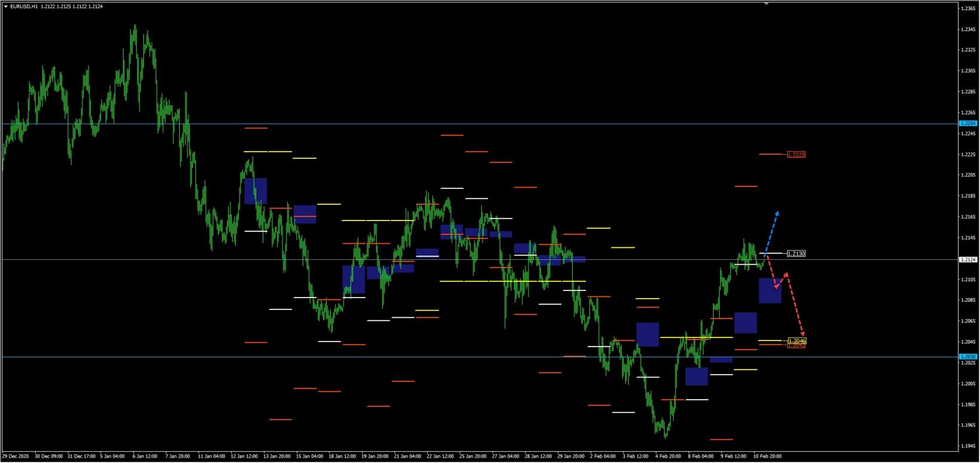Screen dimensions: 980x463
Task: Select the white boxed 1.2130 level label
Action: pyautogui.click(x=796, y=254)
